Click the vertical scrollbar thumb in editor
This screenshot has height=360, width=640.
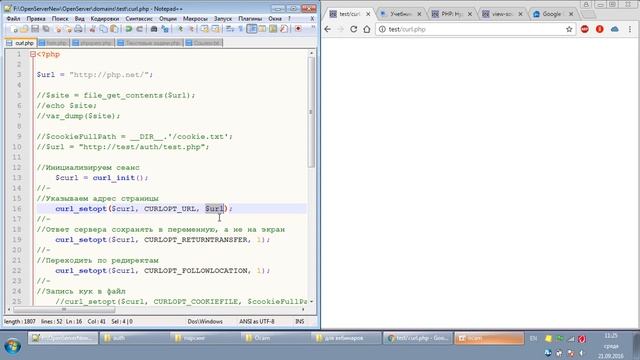point(311,112)
